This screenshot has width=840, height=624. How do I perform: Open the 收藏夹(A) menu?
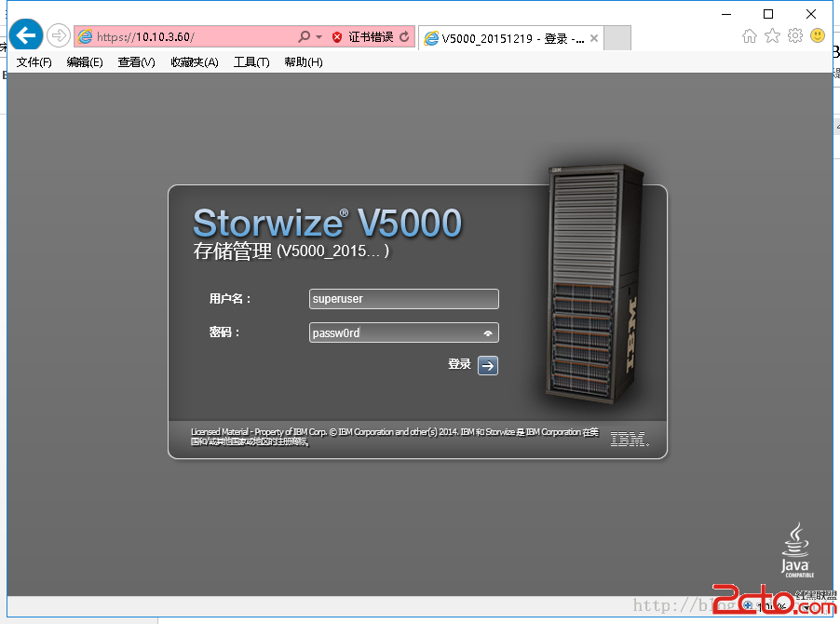pos(195,62)
